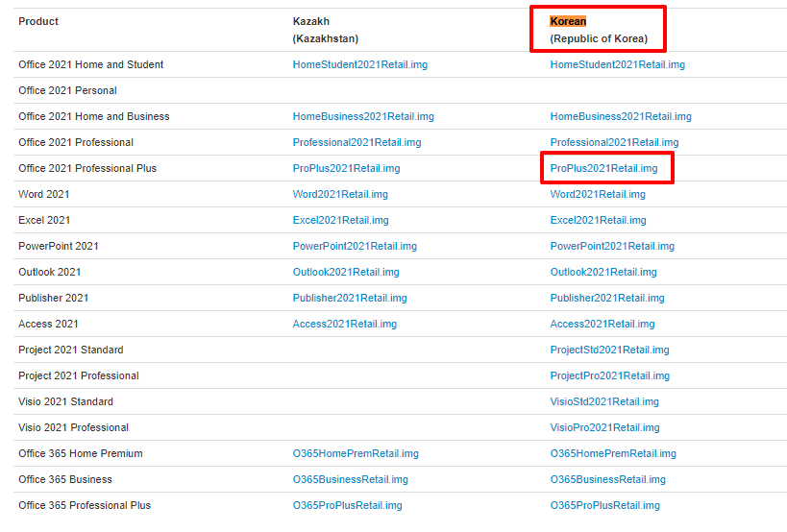Select Office 2021 Home and Business text
The image size is (787, 532).
(x=94, y=116)
